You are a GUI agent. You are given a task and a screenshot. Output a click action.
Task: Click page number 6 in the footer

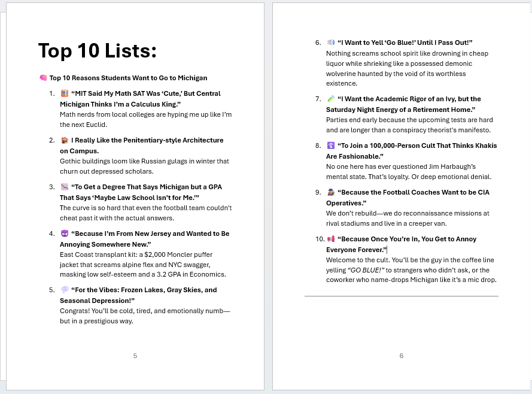click(402, 356)
